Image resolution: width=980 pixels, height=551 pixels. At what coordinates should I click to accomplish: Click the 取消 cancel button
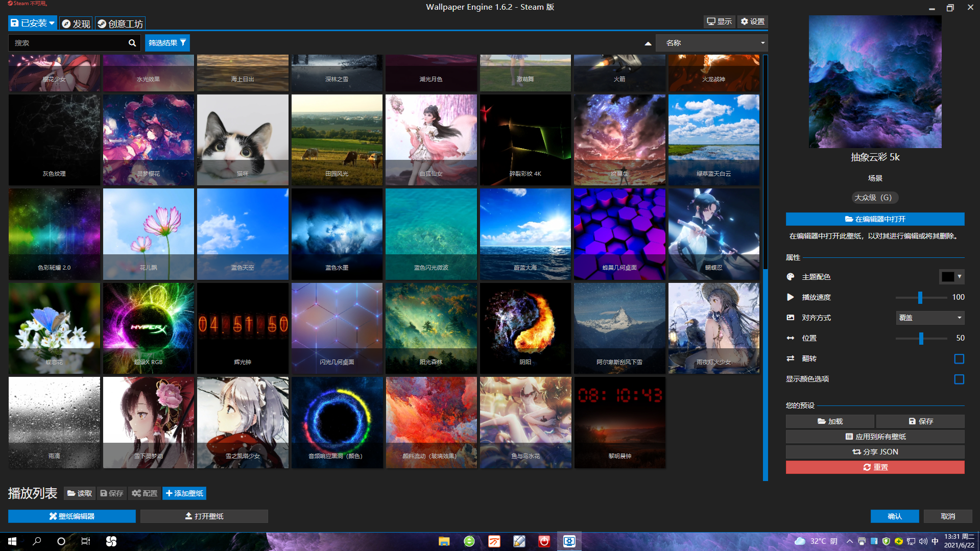tap(948, 516)
